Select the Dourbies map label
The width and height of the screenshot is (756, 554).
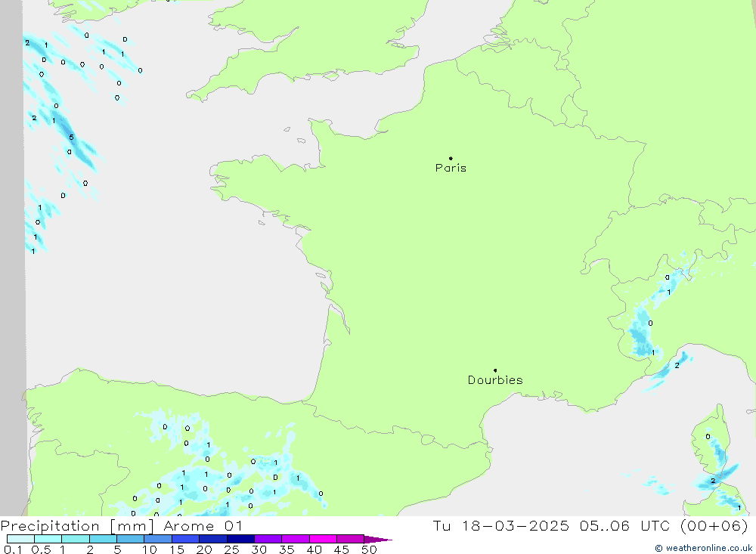(495, 380)
